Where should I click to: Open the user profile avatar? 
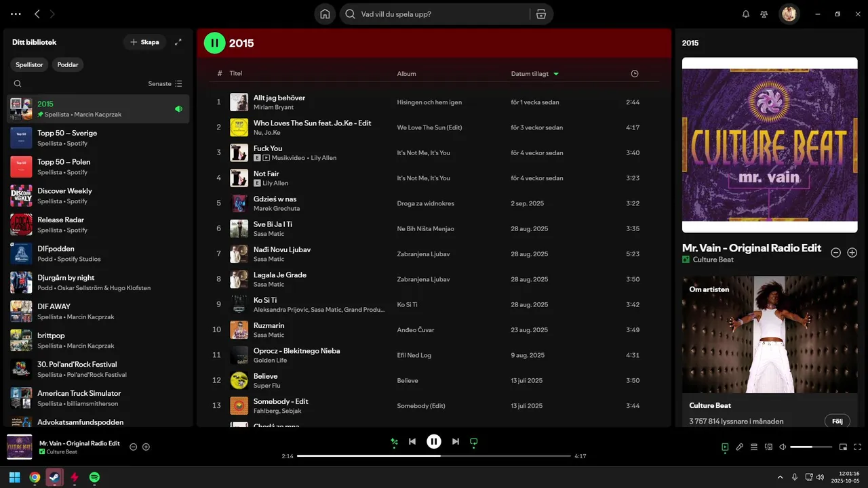click(789, 14)
